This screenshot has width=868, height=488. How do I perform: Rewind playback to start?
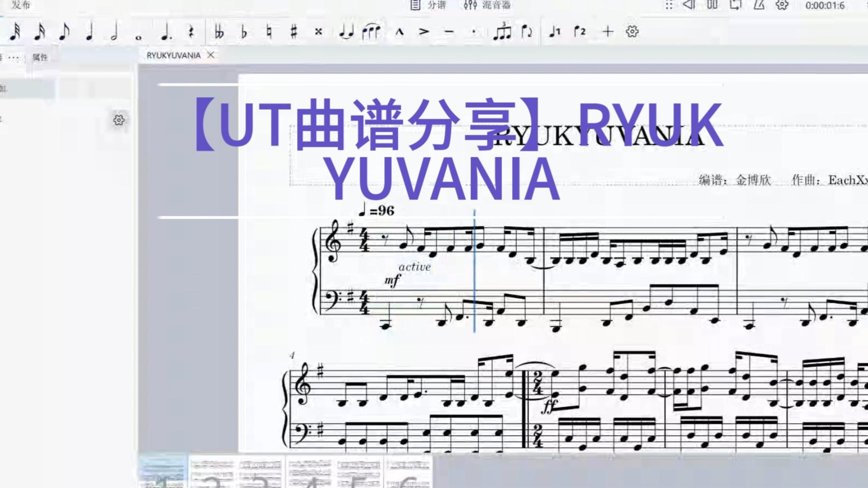[x=689, y=5]
